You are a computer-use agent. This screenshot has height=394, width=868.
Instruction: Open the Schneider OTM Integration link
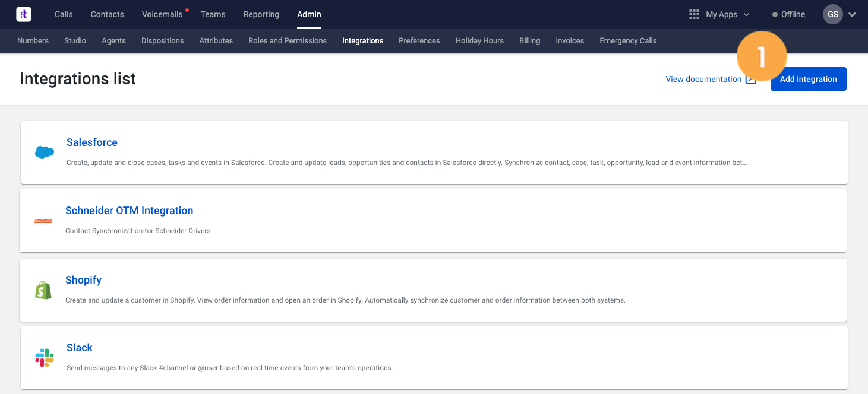130,211
